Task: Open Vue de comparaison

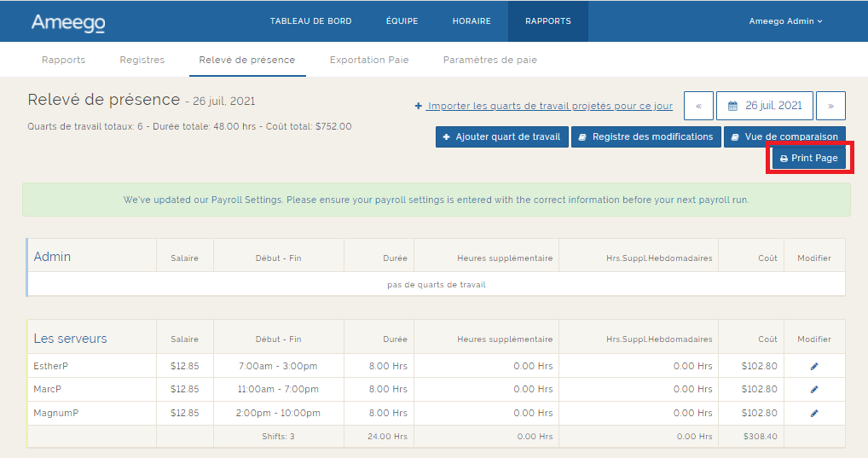Action: point(784,136)
